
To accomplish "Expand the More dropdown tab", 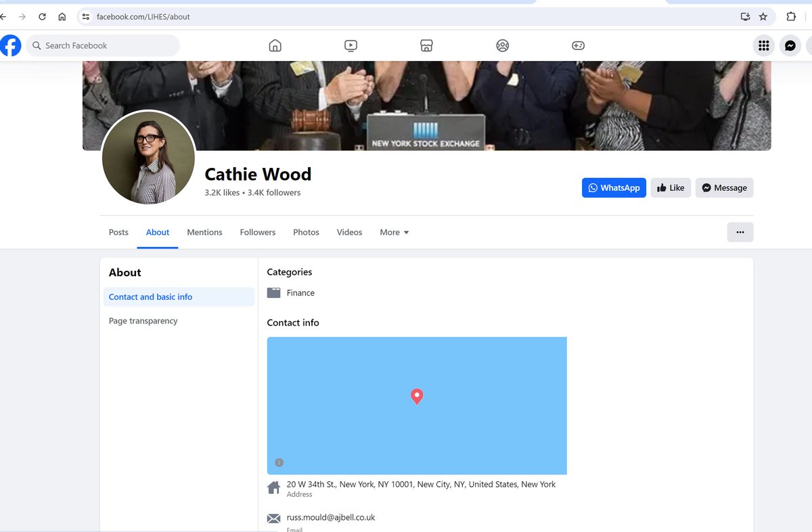I will point(394,232).
